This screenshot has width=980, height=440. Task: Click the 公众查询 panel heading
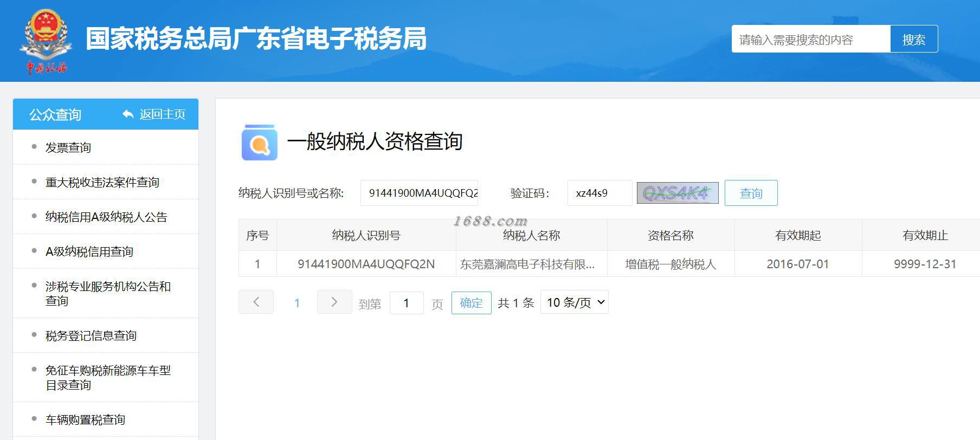pyautogui.click(x=55, y=114)
